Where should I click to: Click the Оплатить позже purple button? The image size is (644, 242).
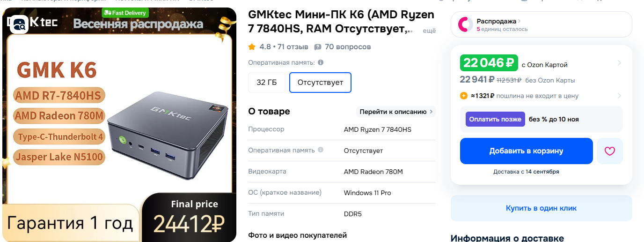click(495, 119)
